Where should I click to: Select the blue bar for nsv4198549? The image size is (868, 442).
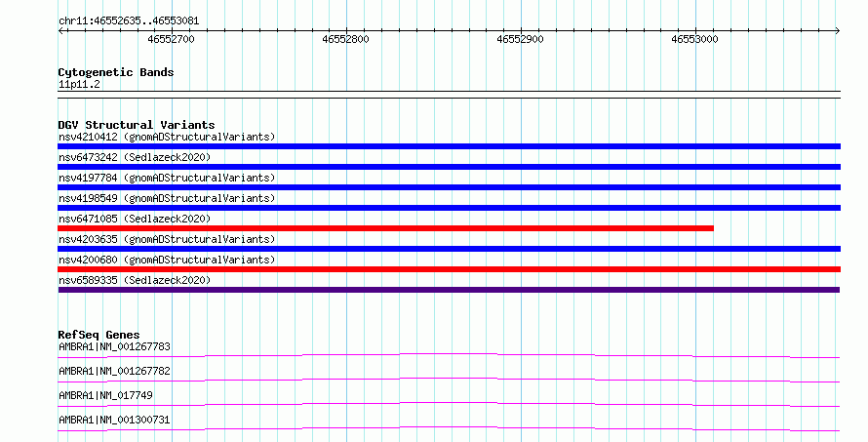coord(449,208)
